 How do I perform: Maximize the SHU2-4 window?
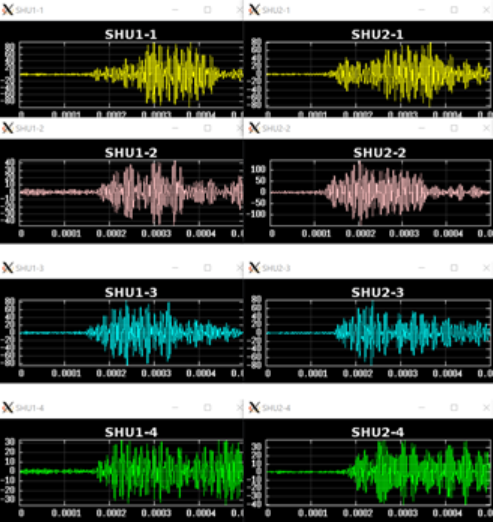point(454,408)
